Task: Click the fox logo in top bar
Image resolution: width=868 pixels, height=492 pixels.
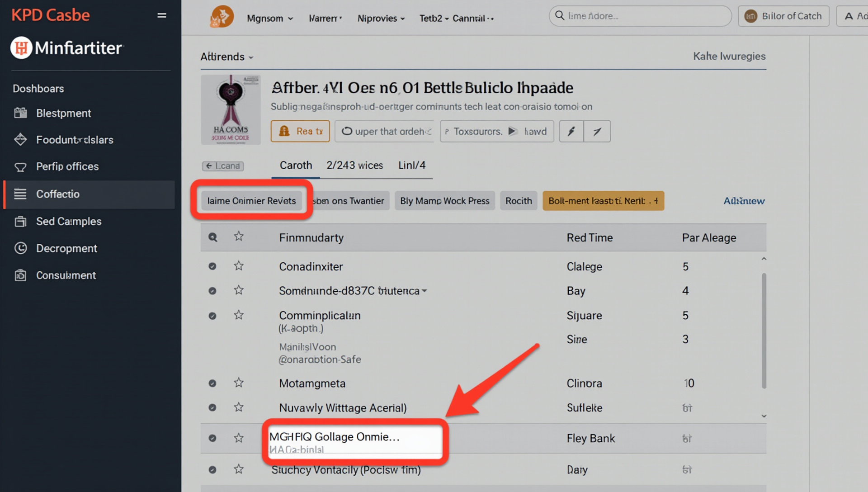Action: tap(222, 17)
